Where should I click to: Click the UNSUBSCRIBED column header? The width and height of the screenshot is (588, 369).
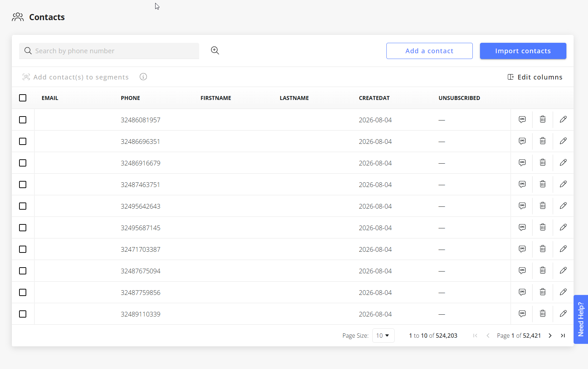coord(459,98)
